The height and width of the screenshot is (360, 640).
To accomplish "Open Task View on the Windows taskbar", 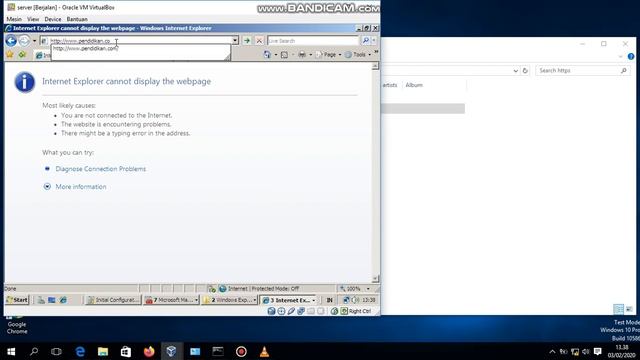I will (x=56, y=351).
